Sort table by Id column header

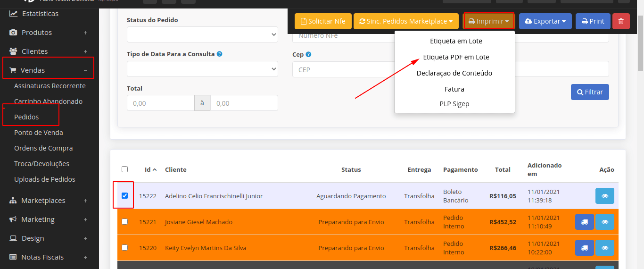click(150, 169)
